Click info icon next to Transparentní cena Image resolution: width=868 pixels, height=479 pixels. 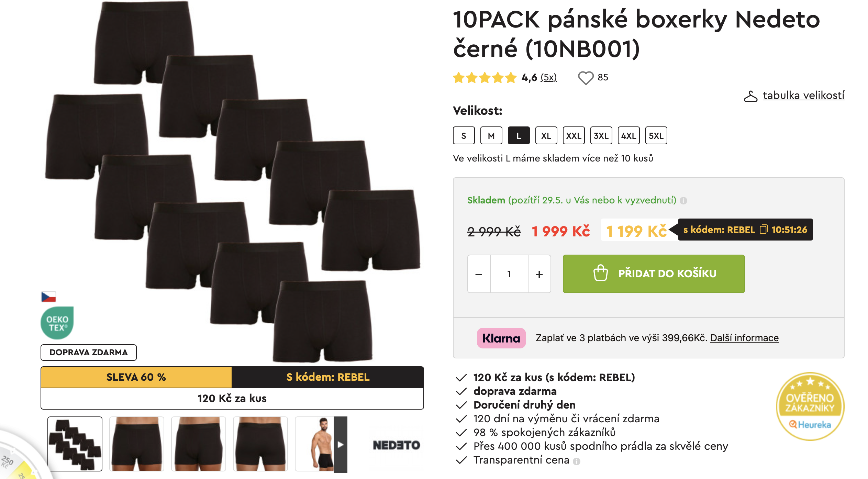pos(577,461)
